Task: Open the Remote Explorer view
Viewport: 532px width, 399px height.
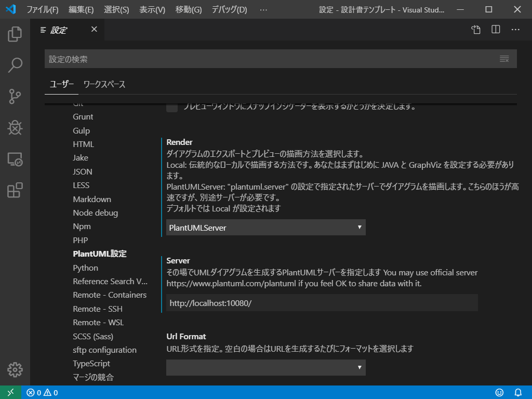Action: pos(15,159)
